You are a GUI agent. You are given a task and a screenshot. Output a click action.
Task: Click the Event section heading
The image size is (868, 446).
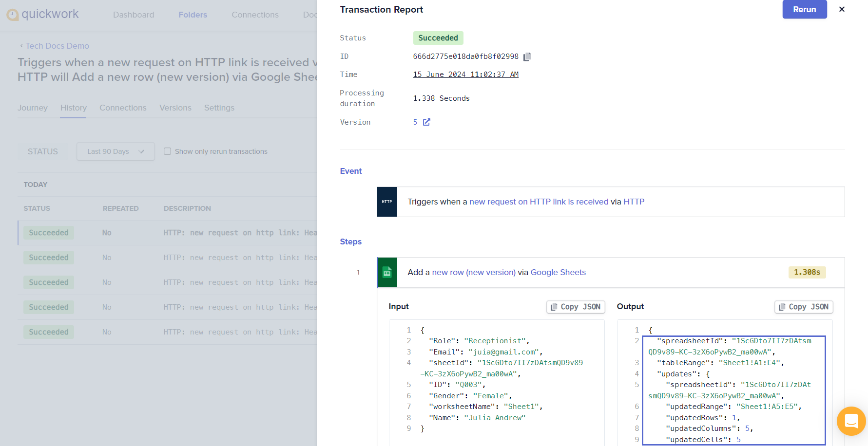[x=351, y=171]
